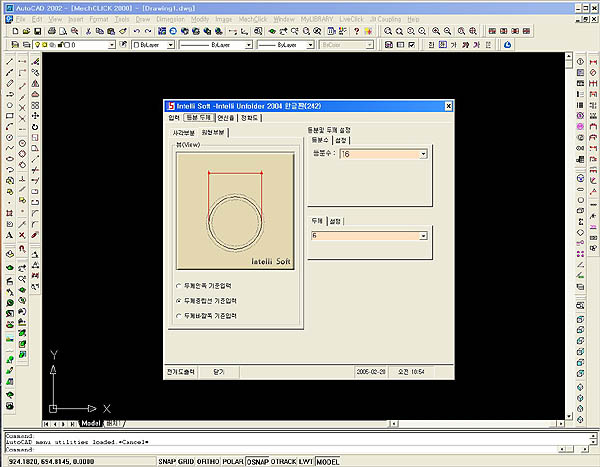Viewport: 600px width, 467px height.
Task: Toggle SNAP in the status bar
Action: [x=167, y=462]
